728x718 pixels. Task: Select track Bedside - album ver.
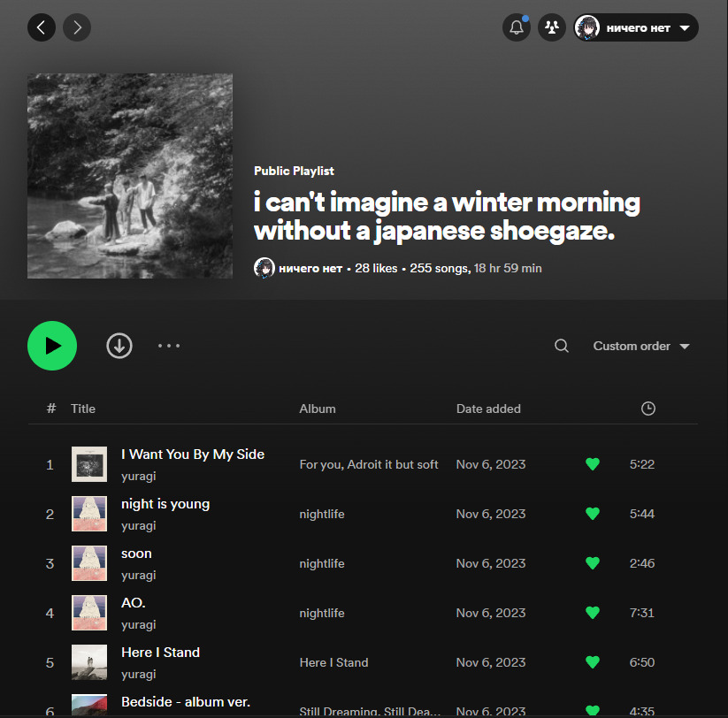[186, 702]
